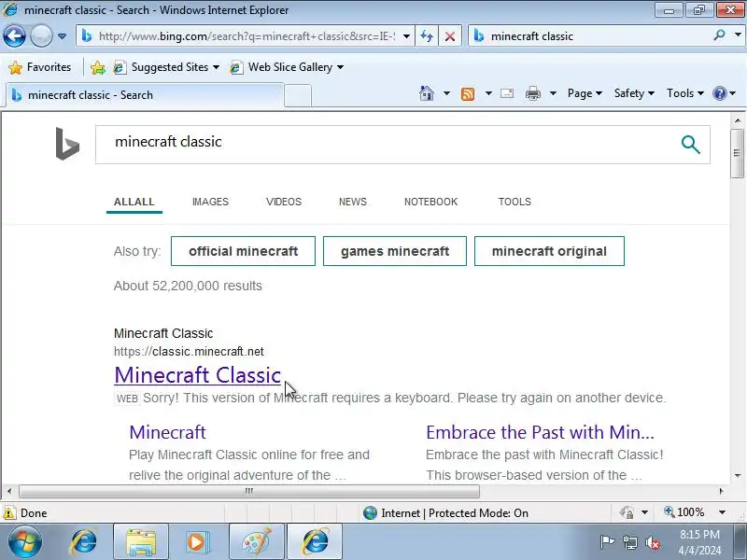747x560 pixels.
Task: Click the Read Mail icon
Action: [x=507, y=93]
